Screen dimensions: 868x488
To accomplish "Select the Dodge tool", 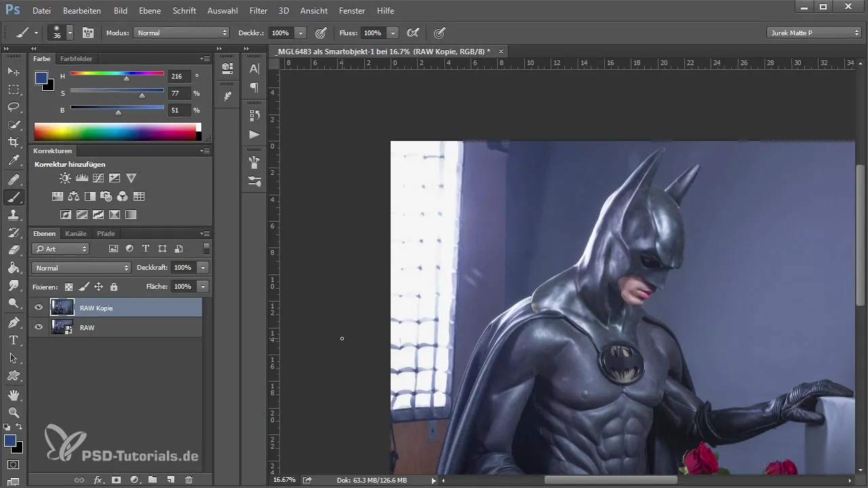I will [14, 303].
